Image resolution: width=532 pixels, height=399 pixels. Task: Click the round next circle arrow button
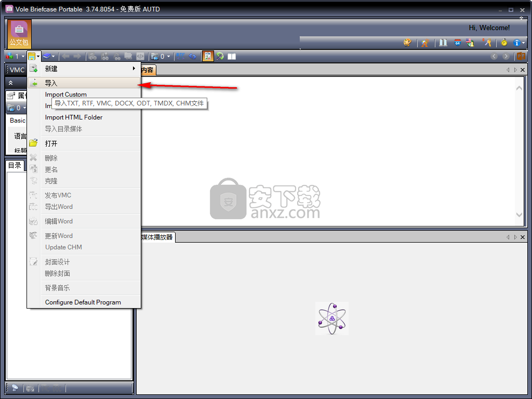click(506, 56)
